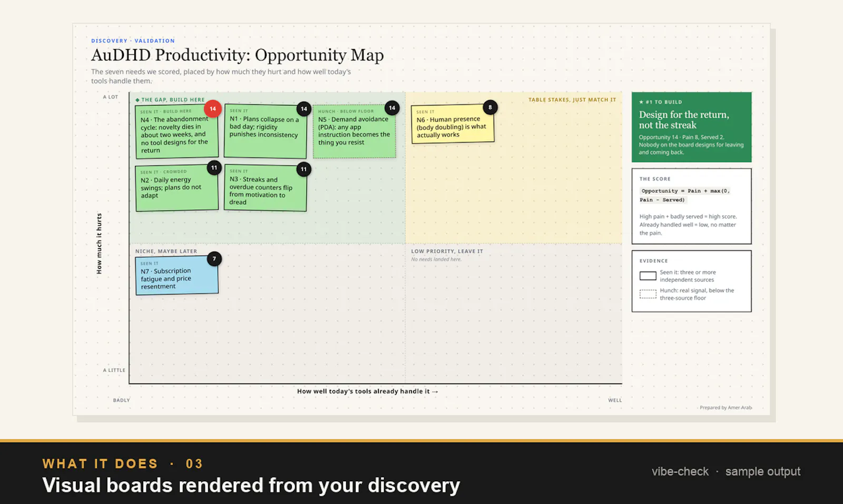
Task: Click the dashed rectangle swatch in the Evidence legend
Action: pyautogui.click(x=648, y=294)
